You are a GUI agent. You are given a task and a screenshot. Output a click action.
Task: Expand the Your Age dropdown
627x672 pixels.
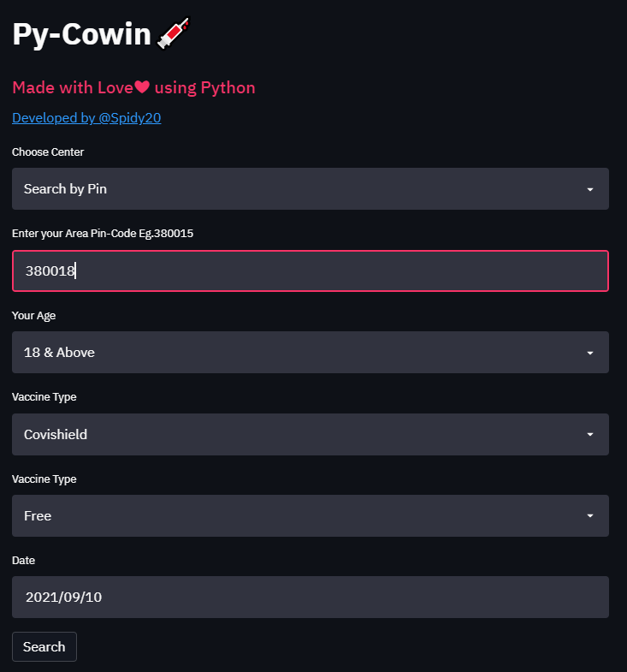(x=310, y=353)
